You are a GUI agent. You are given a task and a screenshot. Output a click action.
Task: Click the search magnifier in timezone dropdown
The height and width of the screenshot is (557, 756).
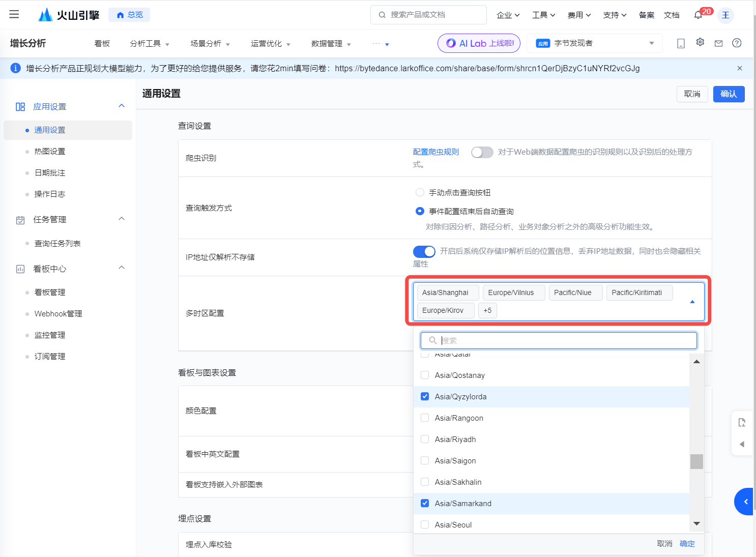point(433,340)
